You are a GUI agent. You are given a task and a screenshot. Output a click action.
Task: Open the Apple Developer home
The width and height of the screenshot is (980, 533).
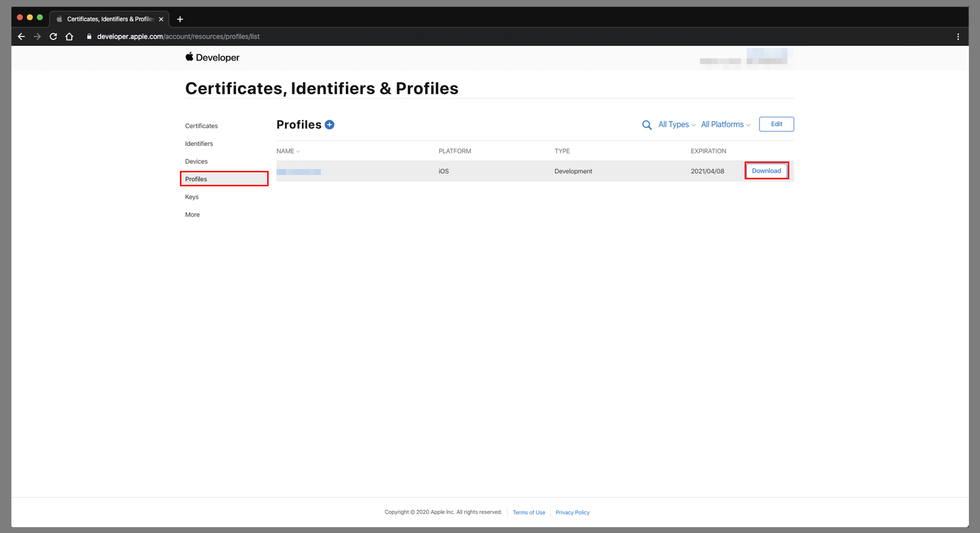coord(211,57)
